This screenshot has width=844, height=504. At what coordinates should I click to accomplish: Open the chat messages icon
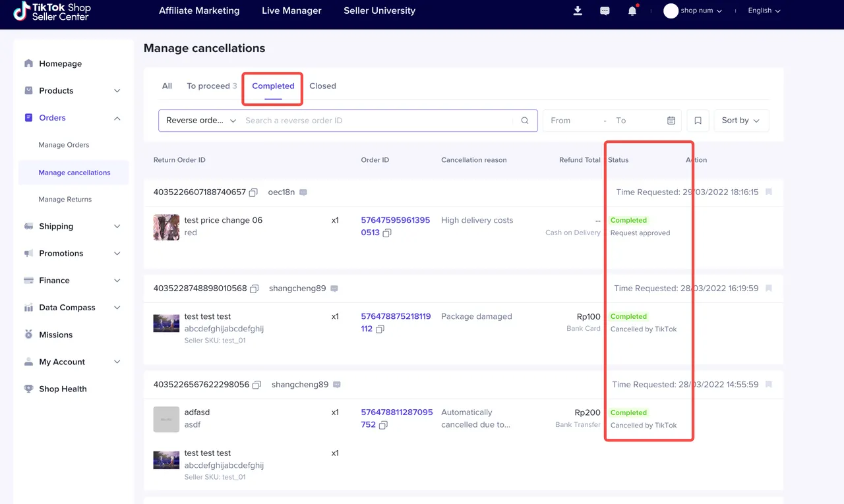click(605, 11)
